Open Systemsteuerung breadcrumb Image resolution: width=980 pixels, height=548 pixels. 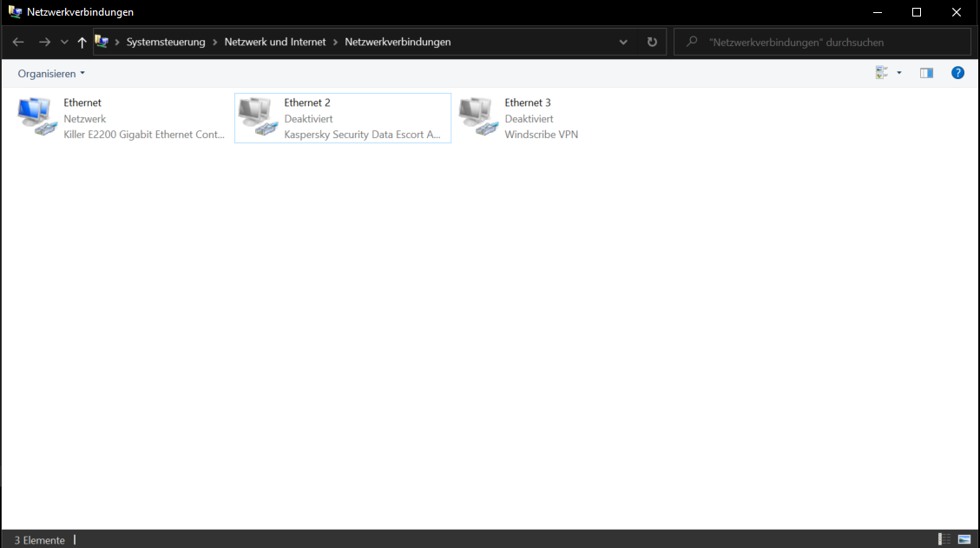point(166,42)
